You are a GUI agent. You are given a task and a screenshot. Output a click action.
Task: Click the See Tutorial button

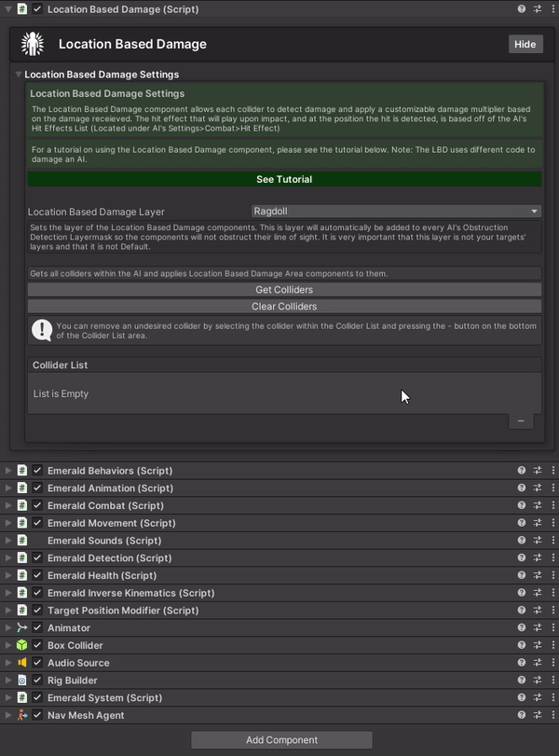point(284,179)
